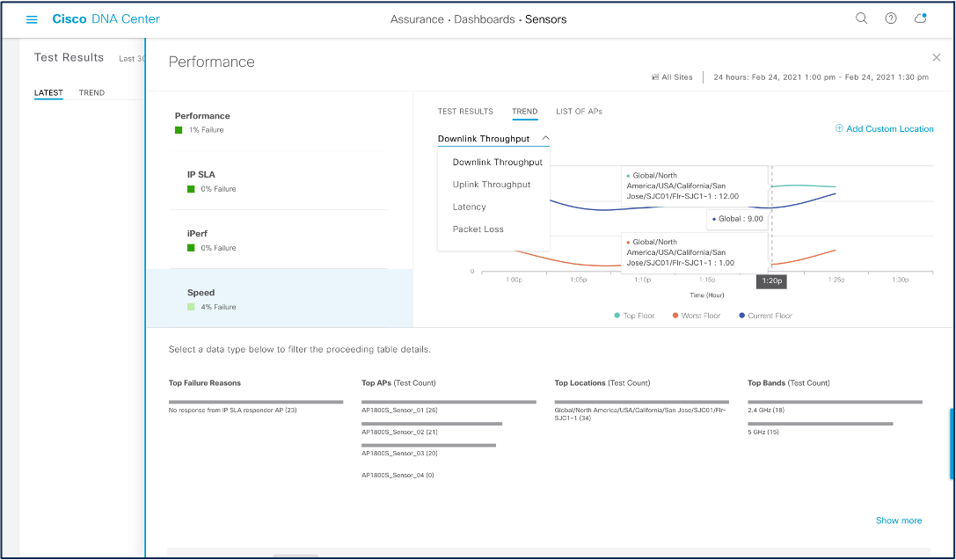Choose Uplink Throughput from the dropdown list
This screenshot has height=560, width=956.
(x=492, y=185)
